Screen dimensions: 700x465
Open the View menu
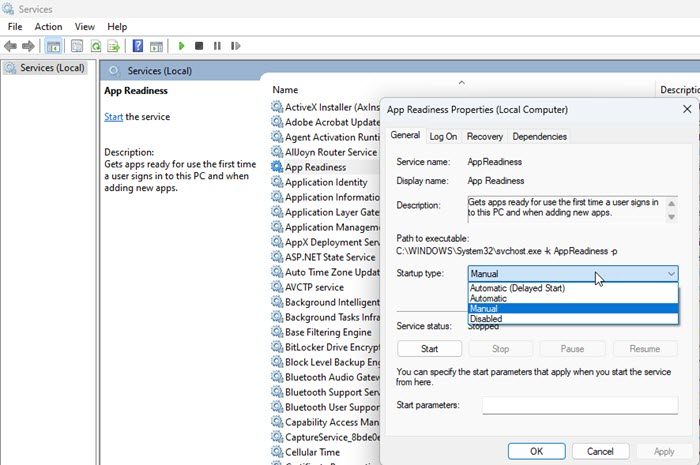[x=84, y=27]
